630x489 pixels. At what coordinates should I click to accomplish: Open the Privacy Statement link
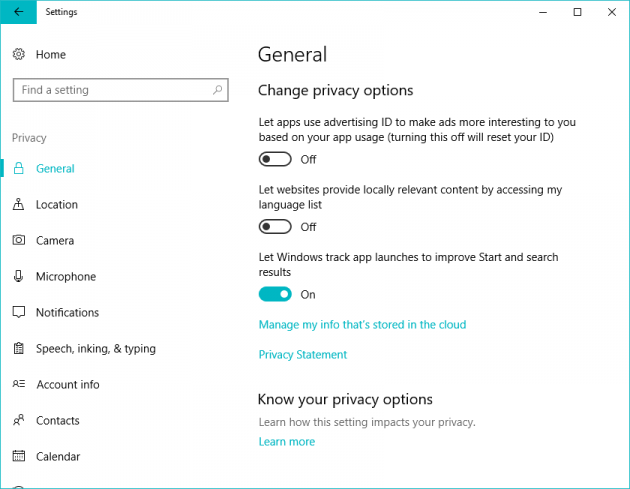point(303,355)
